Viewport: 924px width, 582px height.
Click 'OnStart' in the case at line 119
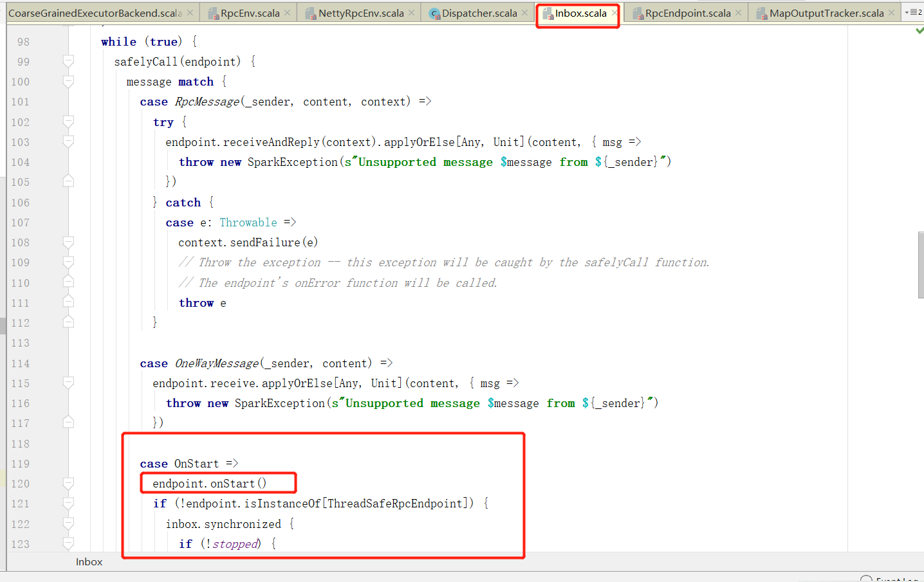point(196,464)
